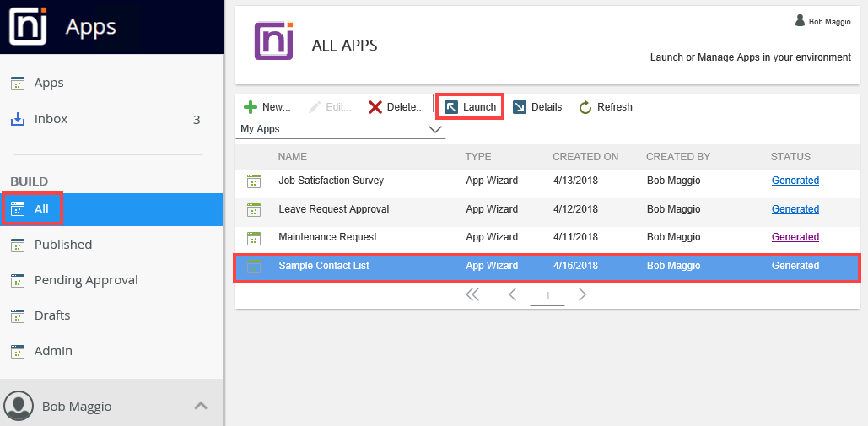Go to next page in pagination
The image size is (868, 426).
582,294
